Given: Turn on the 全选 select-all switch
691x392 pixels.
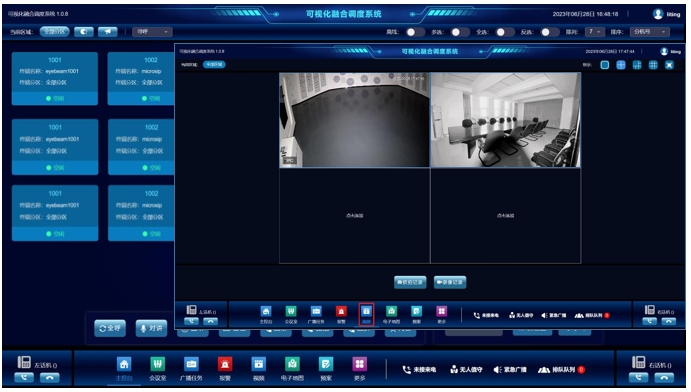Looking at the screenshot, I should 505,32.
